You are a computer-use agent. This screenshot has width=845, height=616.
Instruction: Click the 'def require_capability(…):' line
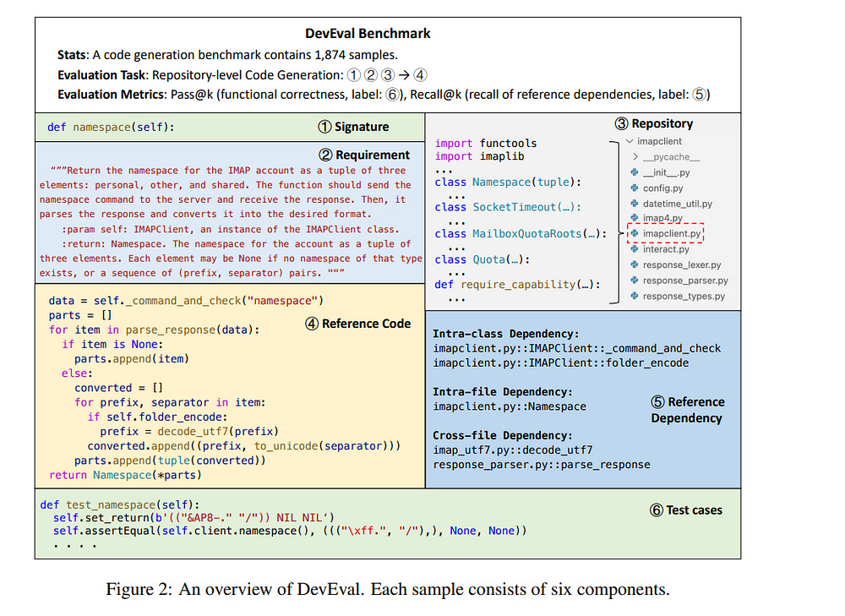[518, 285]
